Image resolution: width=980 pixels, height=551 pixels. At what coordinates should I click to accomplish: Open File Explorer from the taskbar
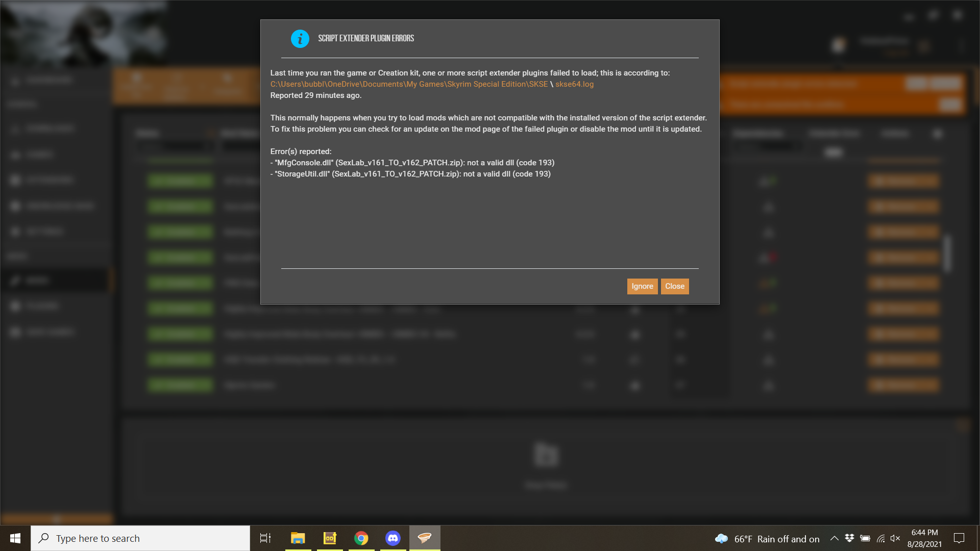tap(298, 538)
